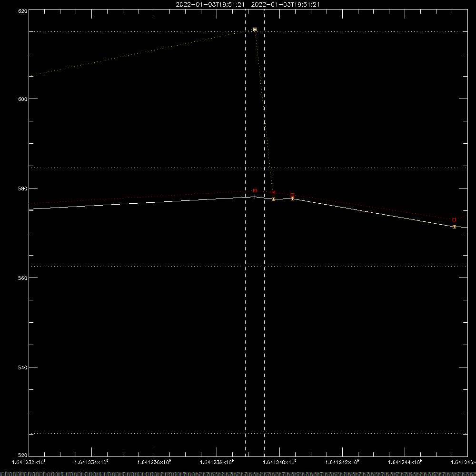Select the red square marker near the plot's right edge
Image resolution: width=476 pixels, height=476 pixels.
click(455, 219)
